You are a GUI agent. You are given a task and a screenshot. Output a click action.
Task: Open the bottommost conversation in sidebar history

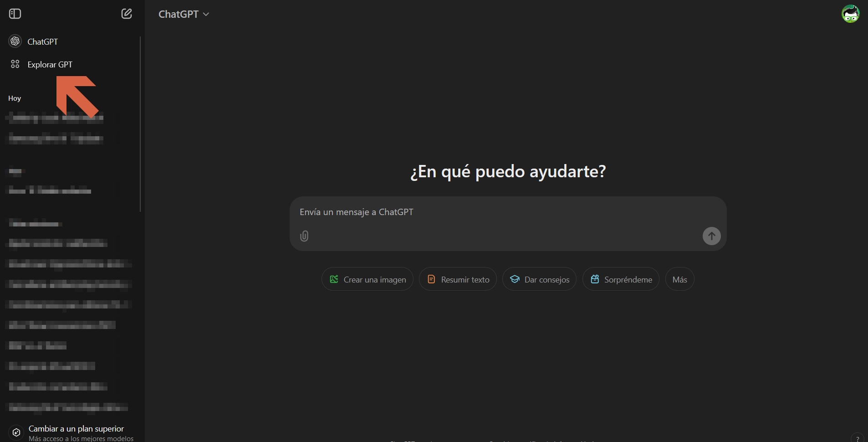pos(68,407)
